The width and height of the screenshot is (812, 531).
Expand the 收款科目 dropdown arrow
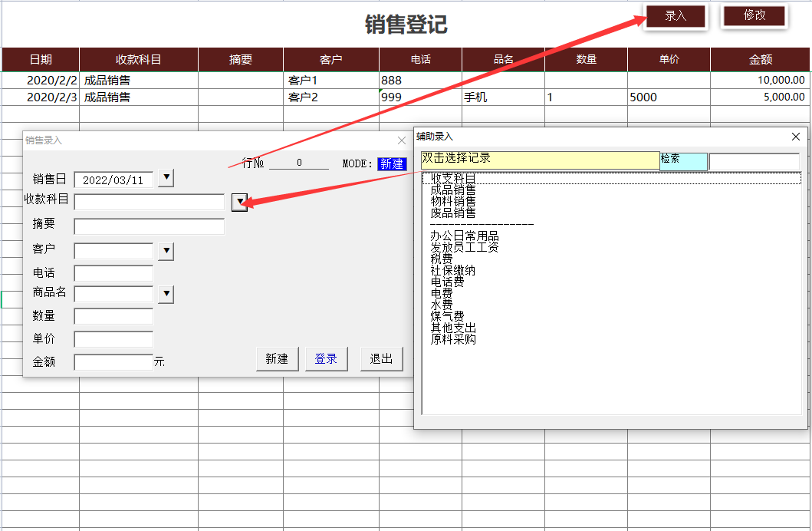coord(240,202)
